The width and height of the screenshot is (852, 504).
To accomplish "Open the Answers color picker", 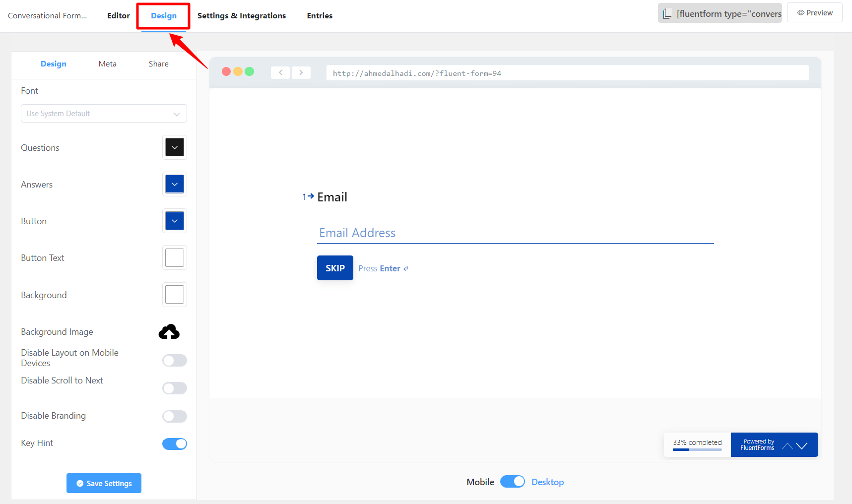I will [175, 184].
